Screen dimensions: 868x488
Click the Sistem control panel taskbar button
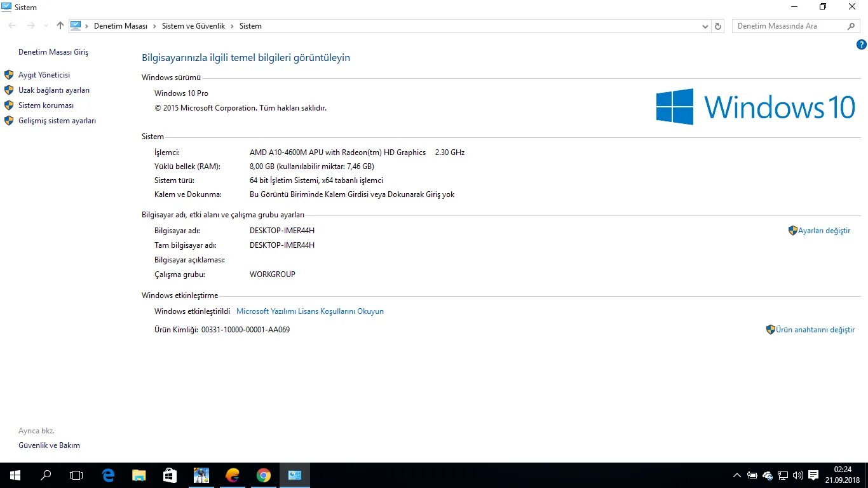pyautogui.click(x=295, y=475)
